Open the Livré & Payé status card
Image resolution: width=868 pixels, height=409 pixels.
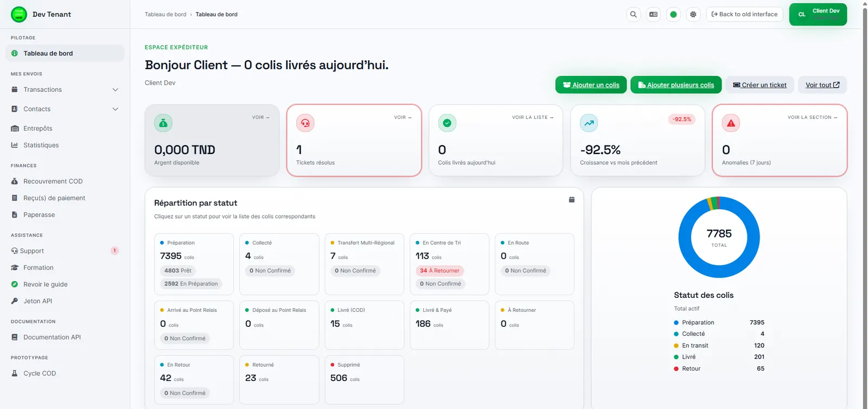coord(450,325)
